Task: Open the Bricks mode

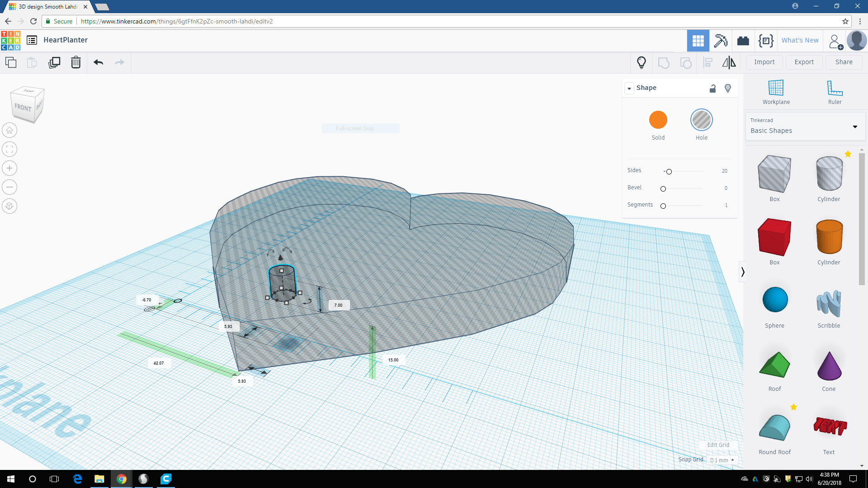Action: point(743,41)
